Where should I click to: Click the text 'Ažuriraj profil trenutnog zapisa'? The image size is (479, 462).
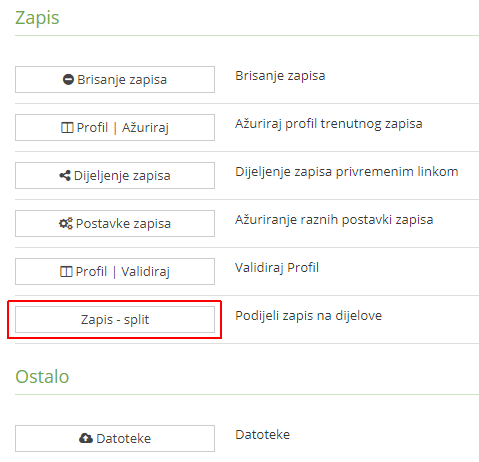click(x=329, y=124)
